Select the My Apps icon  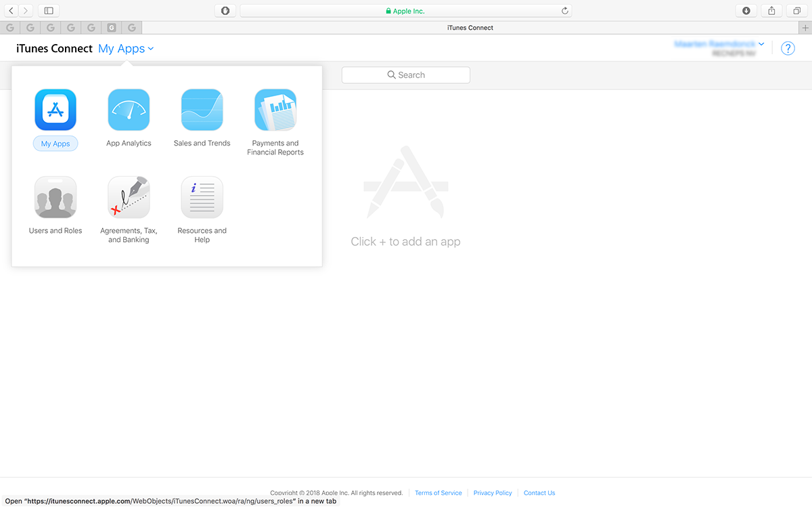pos(55,109)
